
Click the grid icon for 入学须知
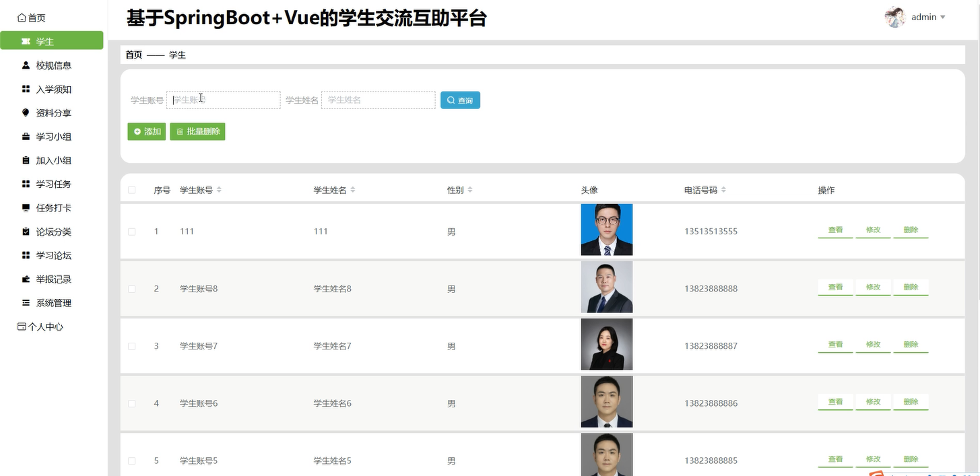click(26, 89)
